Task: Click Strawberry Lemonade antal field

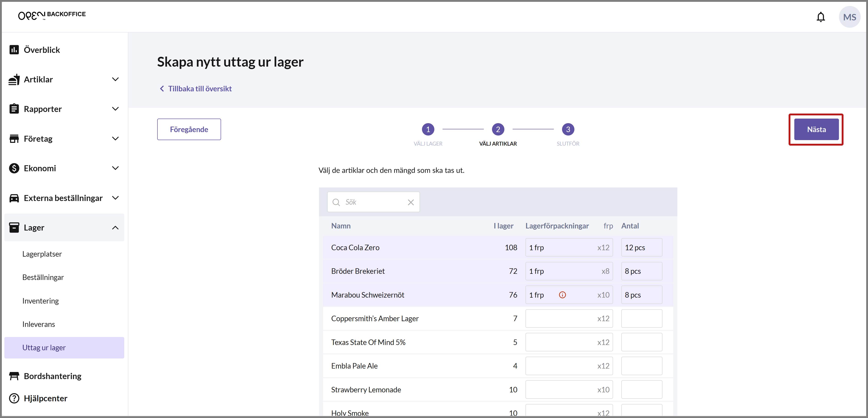Action: (642, 390)
